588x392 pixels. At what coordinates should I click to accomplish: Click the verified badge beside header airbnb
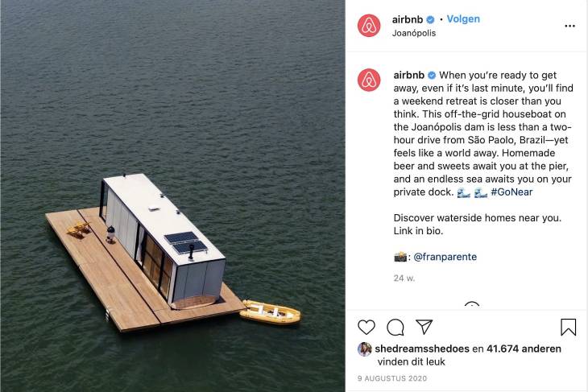pyautogui.click(x=430, y=19)
